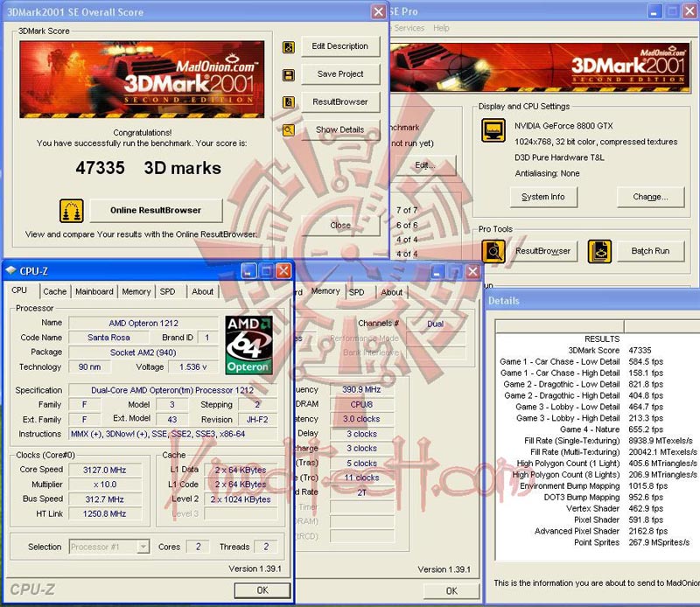
Task: Click the Voltage 1.536 v value
Action: (192, 366)
